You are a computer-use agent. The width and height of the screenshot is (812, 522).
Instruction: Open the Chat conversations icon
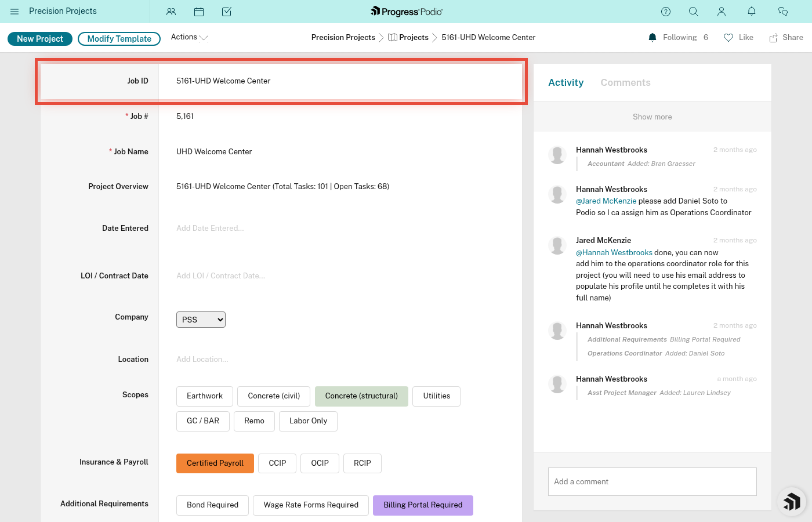pos(783,12)
